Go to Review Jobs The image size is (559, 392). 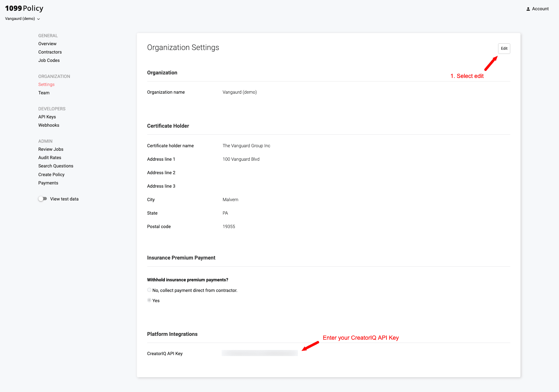(51, 149)
